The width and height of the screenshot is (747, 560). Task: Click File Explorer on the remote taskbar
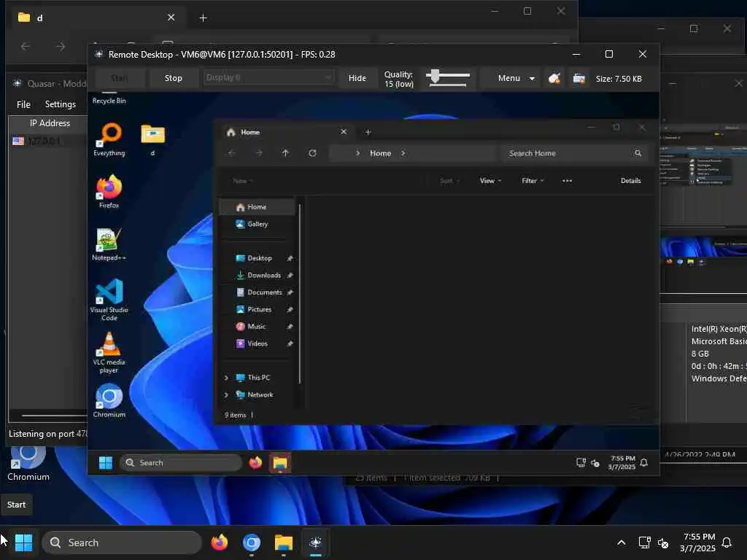coord(280,463)
